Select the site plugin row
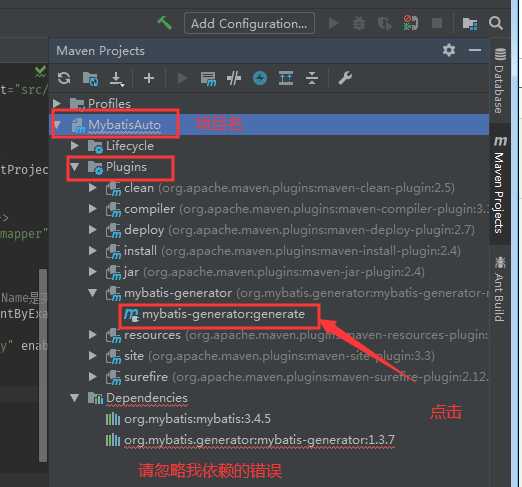The height and width of the screenshot is (487, 522). click(270, 356)
